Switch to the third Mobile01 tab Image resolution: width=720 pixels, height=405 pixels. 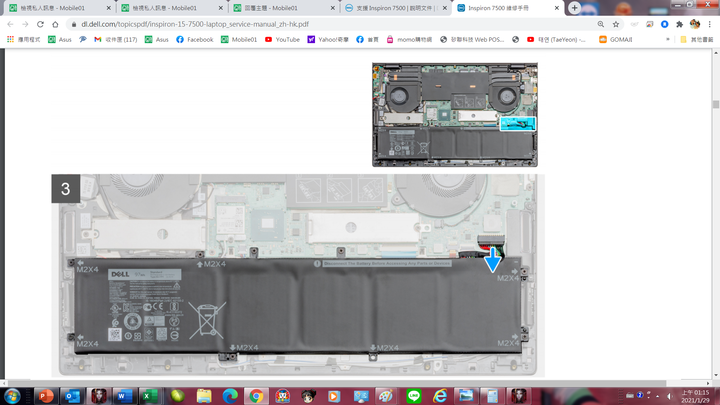(x=284, y=8)
